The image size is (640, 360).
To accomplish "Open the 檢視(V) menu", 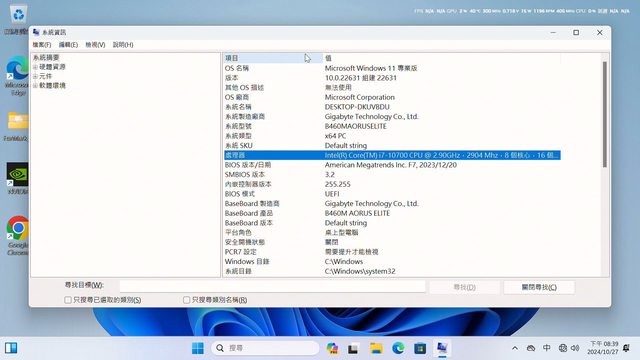I will click(95, 44).
